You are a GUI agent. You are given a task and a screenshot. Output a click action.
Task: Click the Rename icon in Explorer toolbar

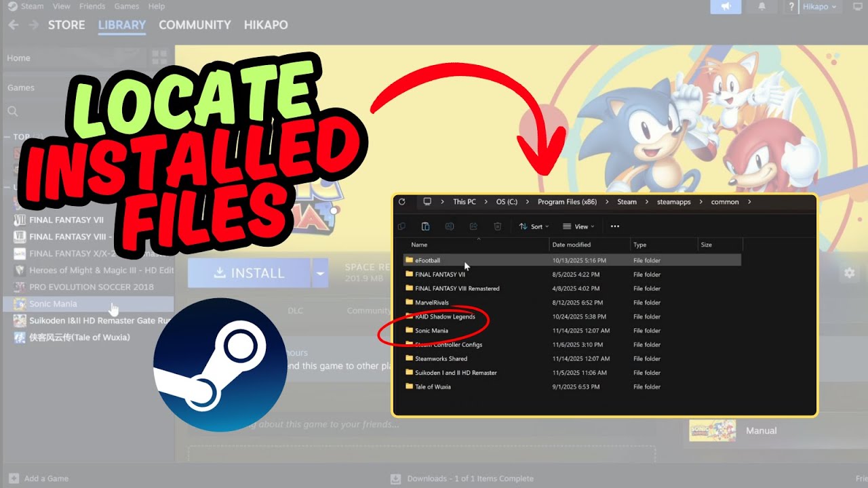449,226
